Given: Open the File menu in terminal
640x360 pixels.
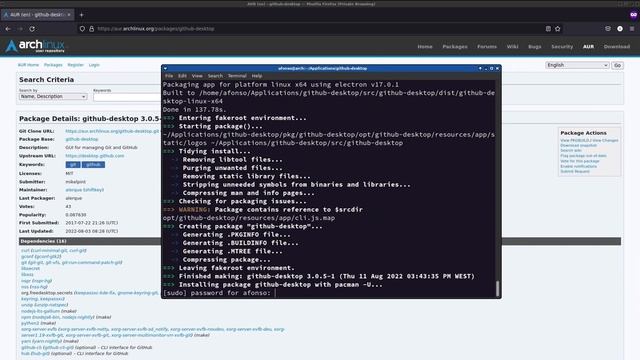Looking at the screenshot, I should click(169, 76).
